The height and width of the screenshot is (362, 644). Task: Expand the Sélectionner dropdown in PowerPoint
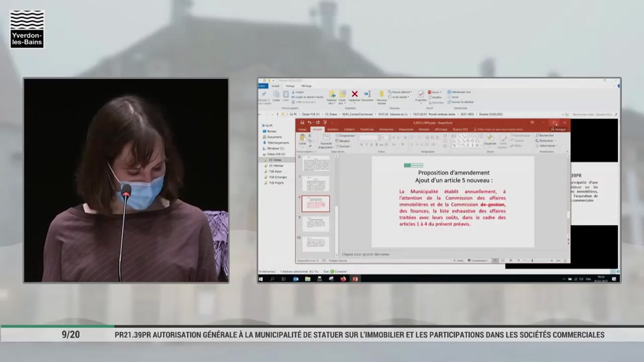pos(547,145)
